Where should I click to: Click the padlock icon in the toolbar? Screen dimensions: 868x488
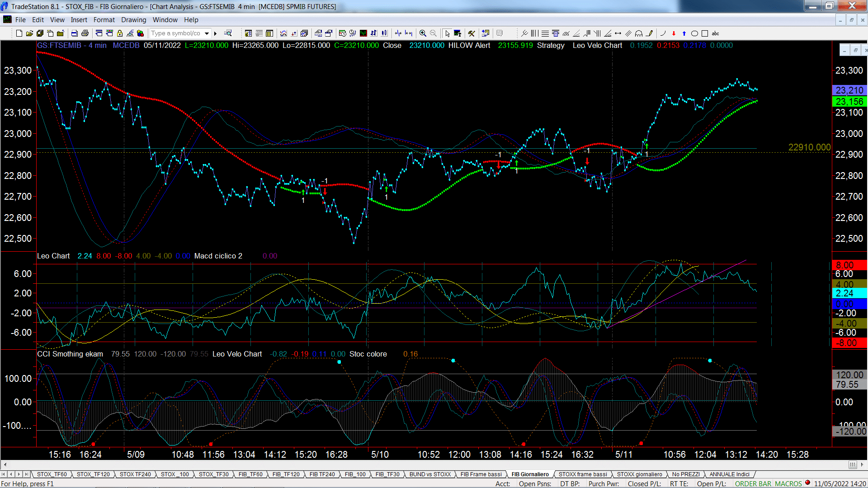pos(120,33)
